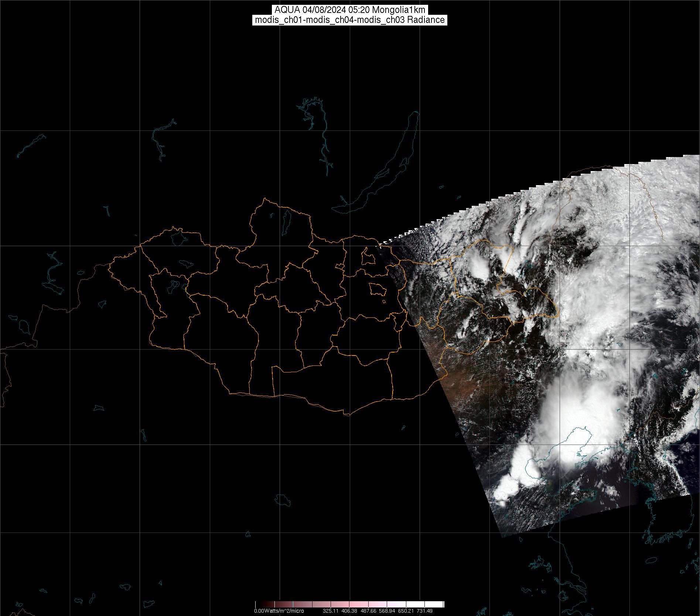Click the 568.94 radiance legend value

[387, 611]
